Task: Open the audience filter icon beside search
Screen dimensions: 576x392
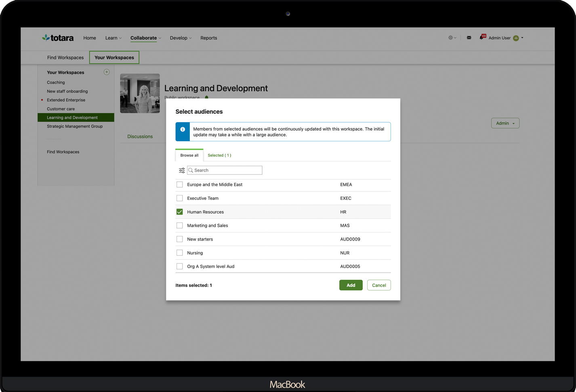Action: 182,170
